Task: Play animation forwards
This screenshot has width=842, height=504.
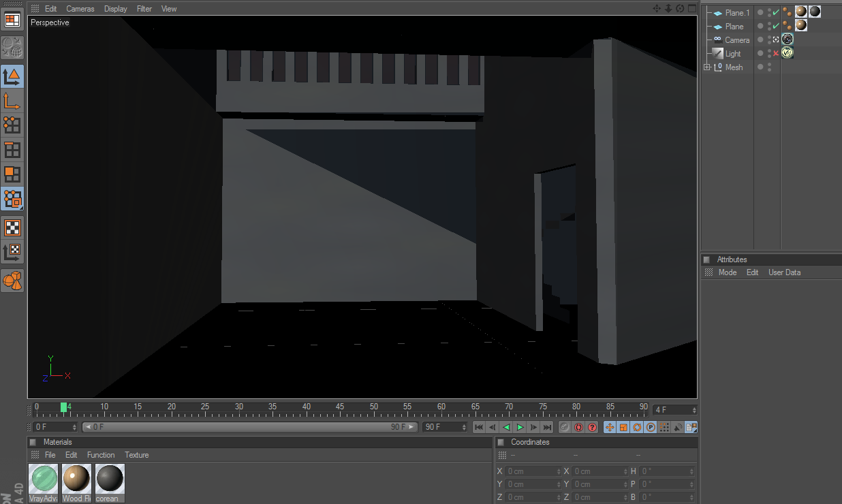Action: pyautogui.click(x=520, y=427)
